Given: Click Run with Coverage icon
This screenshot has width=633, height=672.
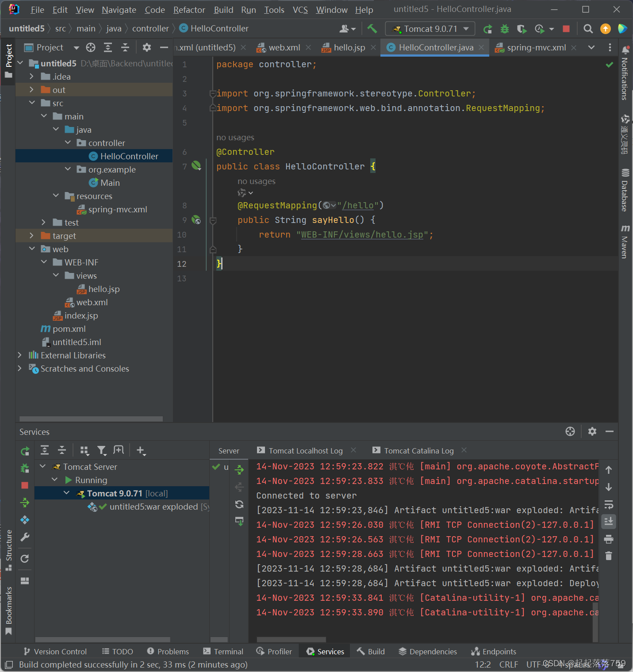Looking at the screenshot, I should coord(522,29).
